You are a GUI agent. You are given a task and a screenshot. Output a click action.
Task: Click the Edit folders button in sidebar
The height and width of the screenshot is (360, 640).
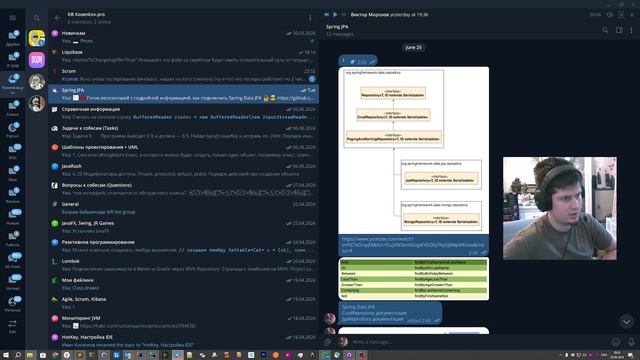click(13, 327)
